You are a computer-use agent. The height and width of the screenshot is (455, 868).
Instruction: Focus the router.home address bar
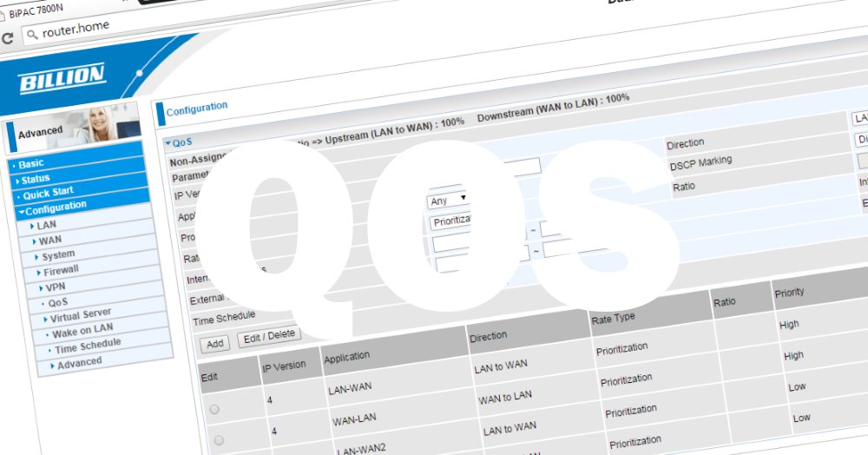click(76, 29)
